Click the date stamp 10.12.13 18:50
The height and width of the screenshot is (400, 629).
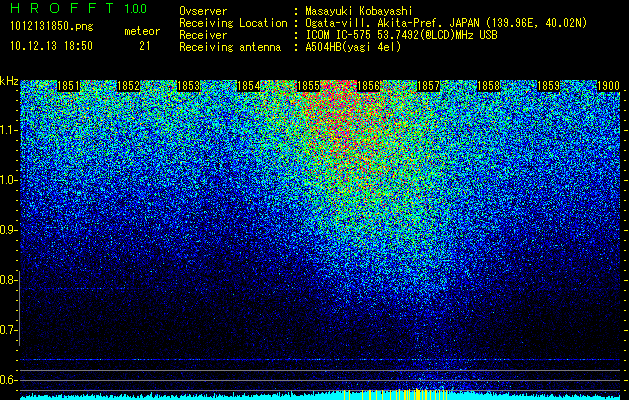pos(51,46)
